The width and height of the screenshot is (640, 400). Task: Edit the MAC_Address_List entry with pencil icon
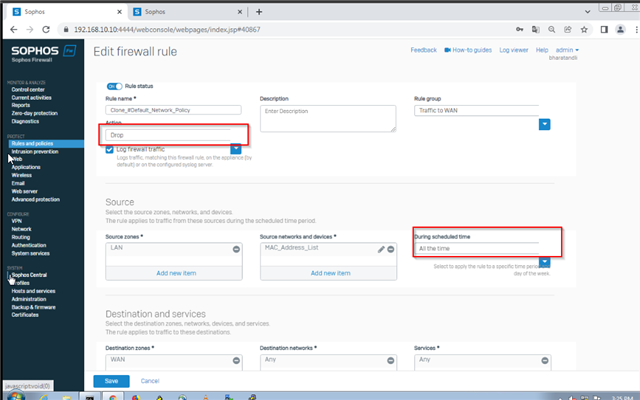pyautogui.click(x=381, y=249)
